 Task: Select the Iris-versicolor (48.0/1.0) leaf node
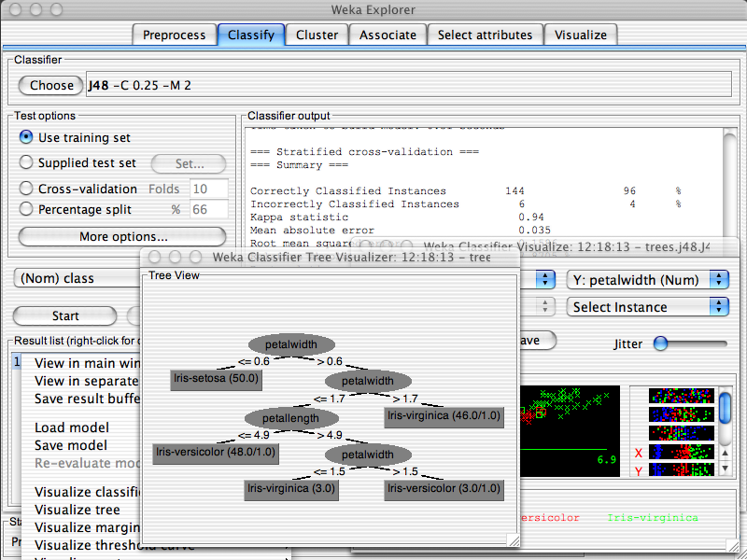(x=217, y=454)
